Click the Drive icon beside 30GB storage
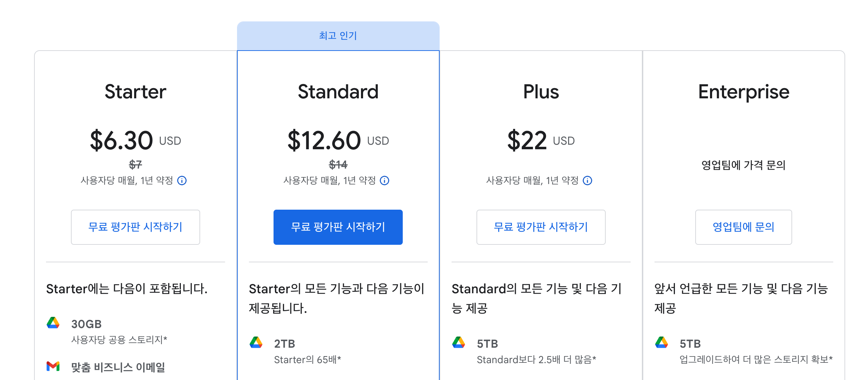 pyautogui.click(x=53, y=323)
